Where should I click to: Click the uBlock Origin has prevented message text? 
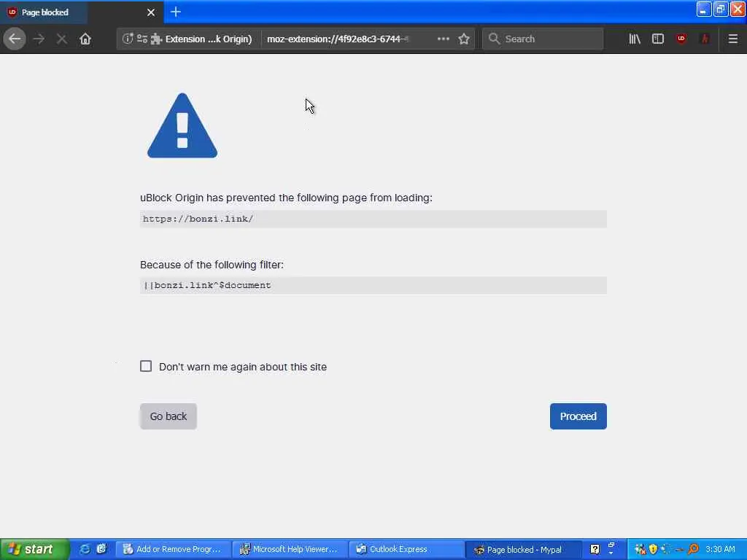coord(286,198)
